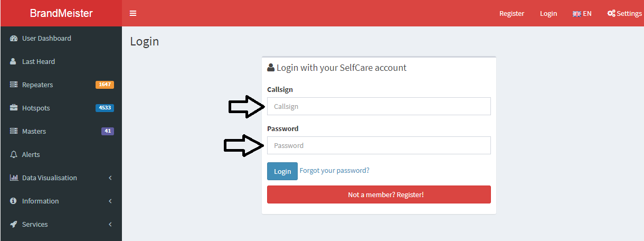Expand the Services submenu arrow
The image size is (644, 241).
click(110, 225)
